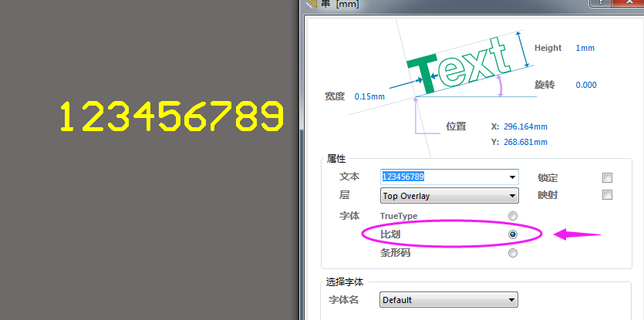Open the 文本 text dropdown arrow
644x320 pixels.
pos(512,177)
